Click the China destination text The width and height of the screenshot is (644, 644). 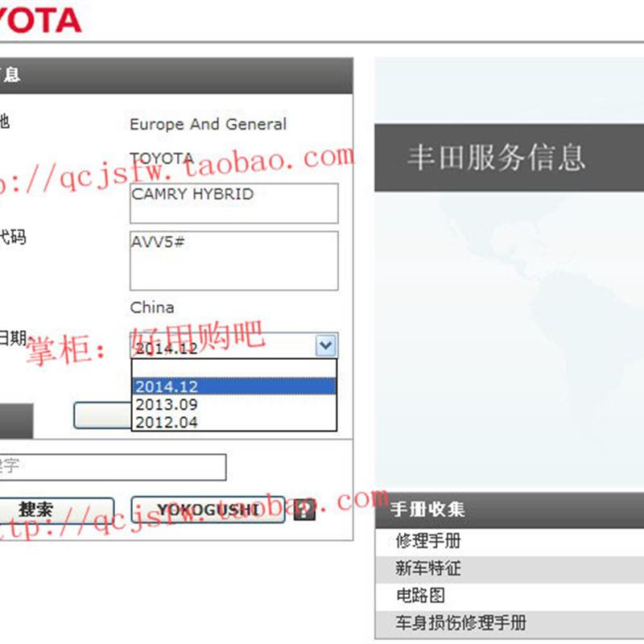[152, 308]
